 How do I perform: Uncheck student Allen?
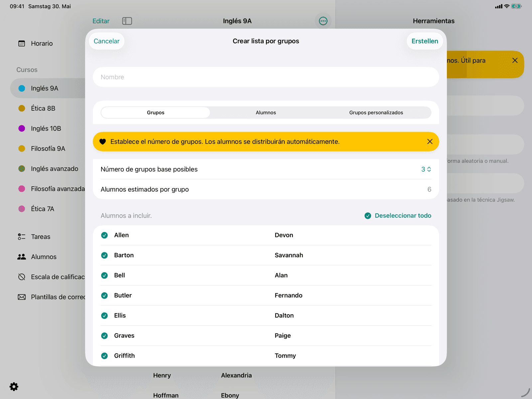pyautogui.click(x=104, y=235)
